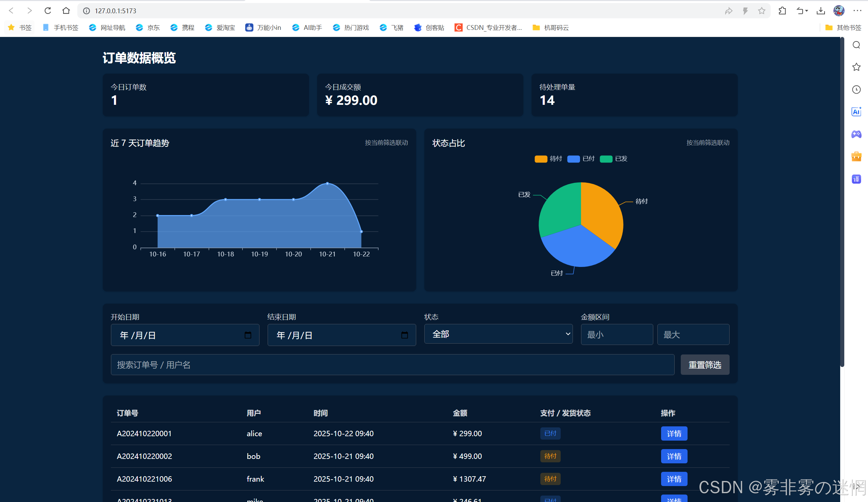Open 详情 for order A202410220001
868x502 pixels.
674,433
